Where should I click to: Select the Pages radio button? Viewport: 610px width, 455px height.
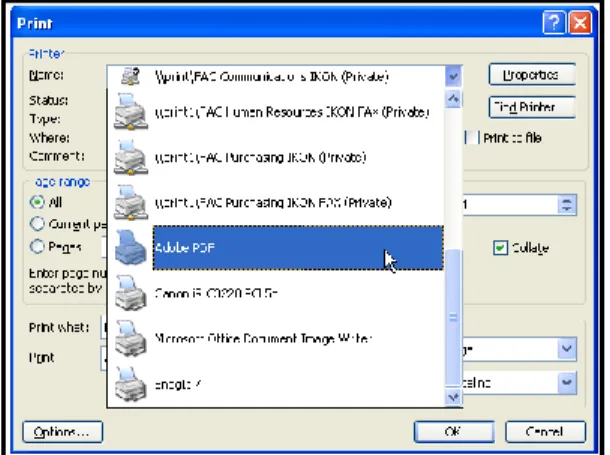[x=37, y=246]
